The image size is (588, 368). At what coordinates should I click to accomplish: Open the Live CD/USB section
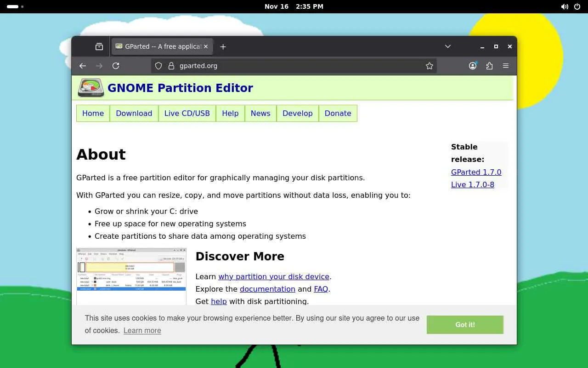coord(187,113)
